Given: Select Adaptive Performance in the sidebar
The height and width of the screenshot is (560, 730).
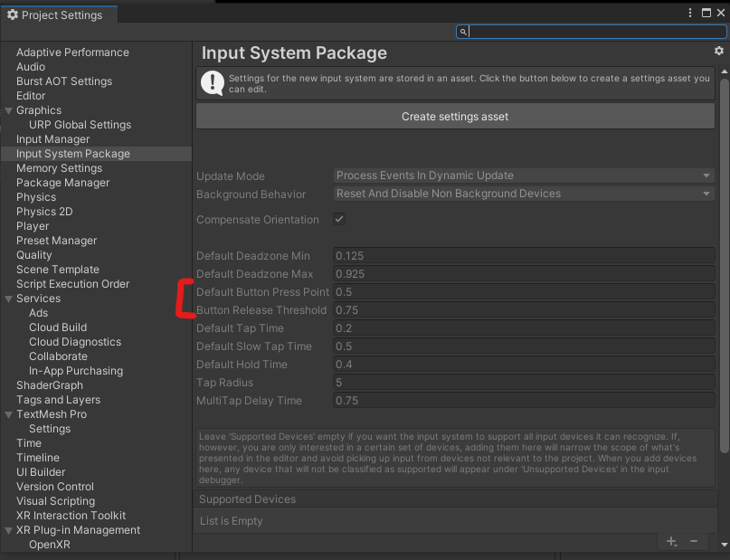Looking at the screenshot, I should 72,52.
